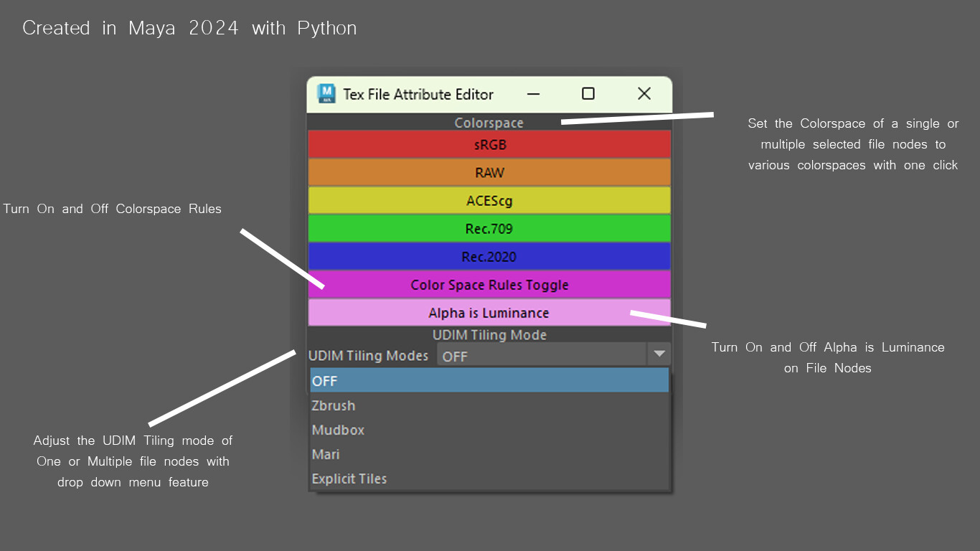This screenshot has height=551, width=980.
Task: Click the Colorspace section header
Action: click(x=489, y=123)
